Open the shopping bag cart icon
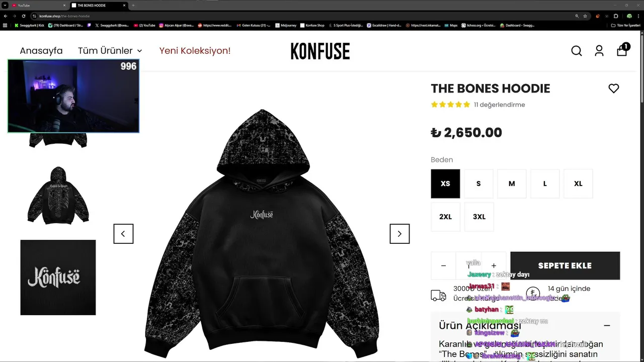Viewport: 644px width, 362px height. coord(622,50)
